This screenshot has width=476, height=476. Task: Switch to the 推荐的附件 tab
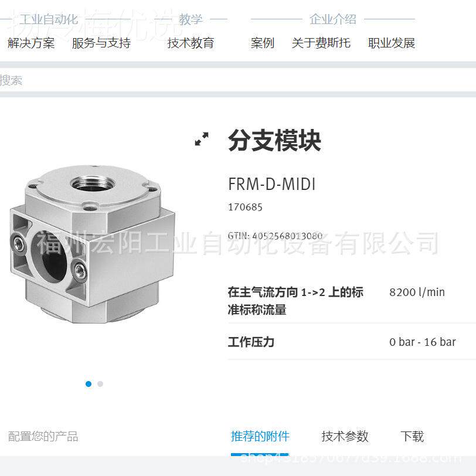coord(260,437)
